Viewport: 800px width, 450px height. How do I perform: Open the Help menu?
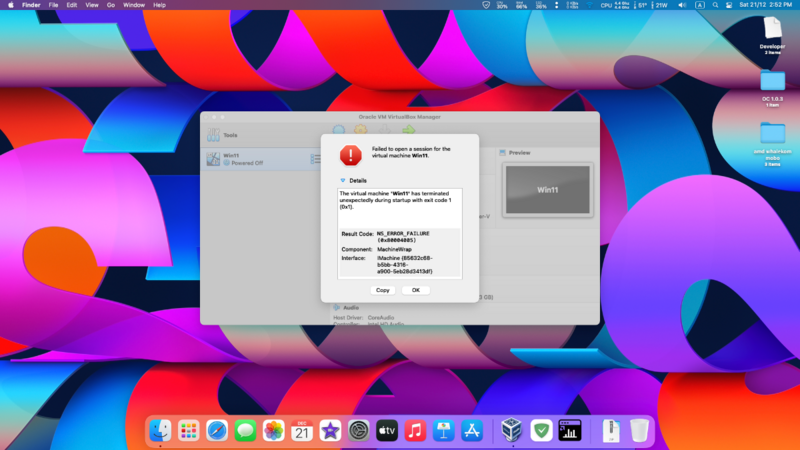pyautogui.click(x=159, y=5)
